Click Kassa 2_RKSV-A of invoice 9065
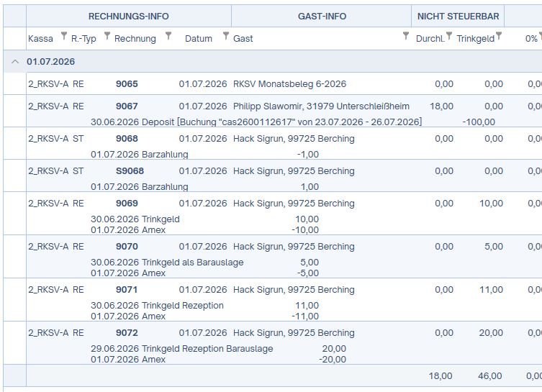This screenshot has width=542, height=392. coord(48,84)
